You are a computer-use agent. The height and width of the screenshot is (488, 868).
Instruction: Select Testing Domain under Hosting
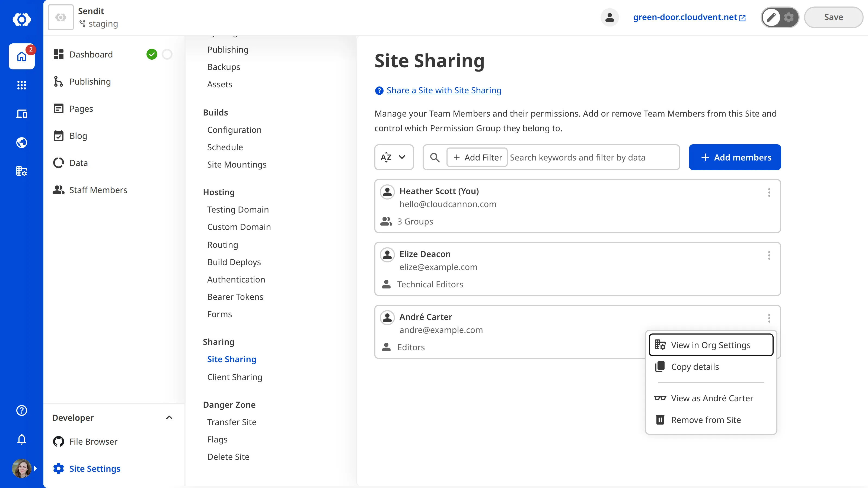pyautogui.click(x=238, y=210)
